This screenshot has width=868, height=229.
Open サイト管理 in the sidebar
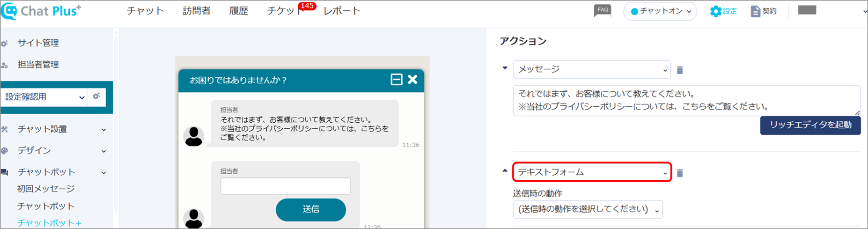[x=38, y=43]
